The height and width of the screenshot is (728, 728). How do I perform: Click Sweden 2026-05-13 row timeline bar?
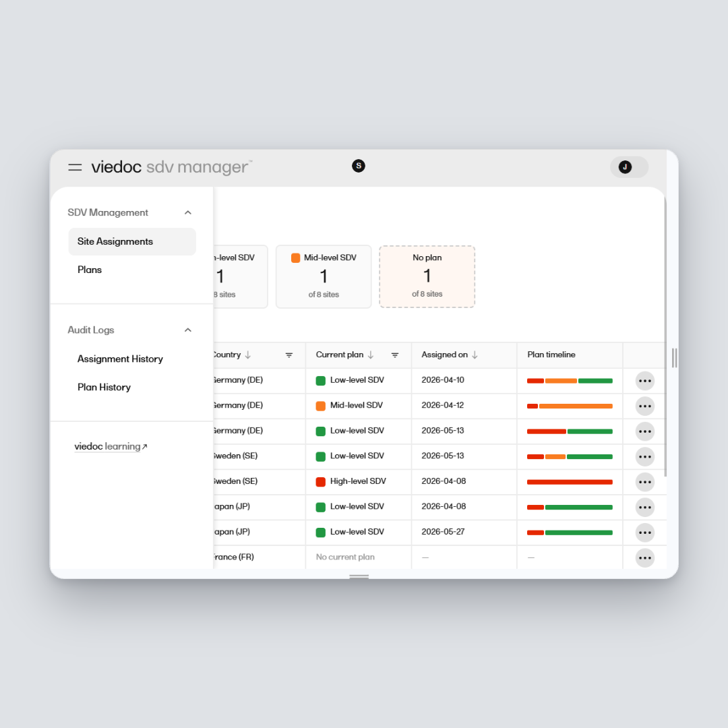pos(570,457)
